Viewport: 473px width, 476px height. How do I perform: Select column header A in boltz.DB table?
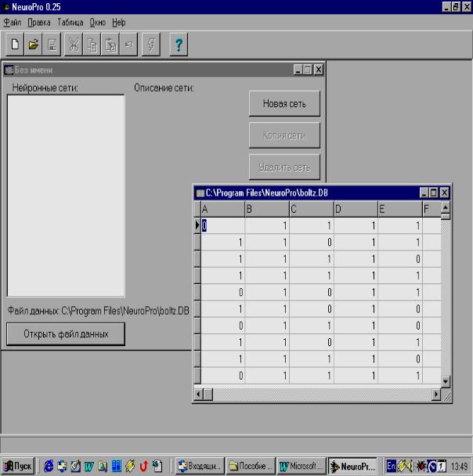[223, 209]
